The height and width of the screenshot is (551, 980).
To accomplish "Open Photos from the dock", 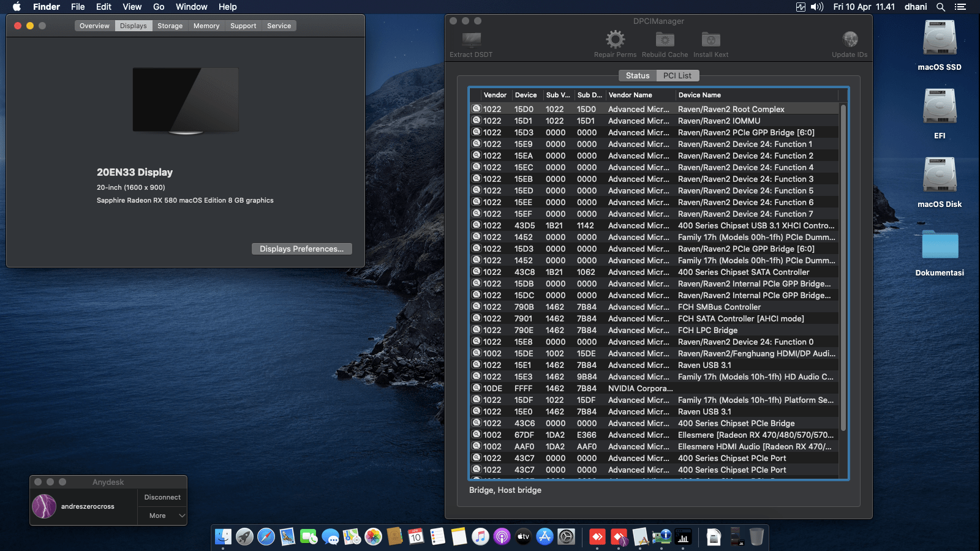I will coord(373,537).
